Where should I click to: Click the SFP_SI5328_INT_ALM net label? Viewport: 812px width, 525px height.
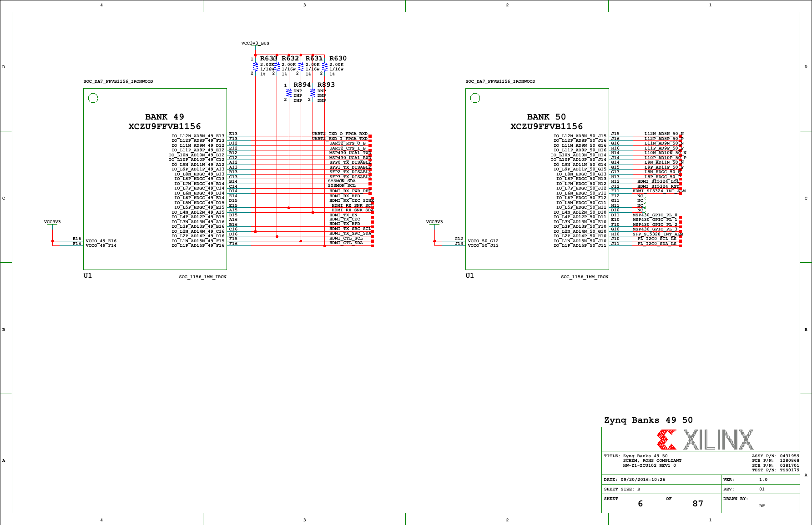[x=658, y=234]
